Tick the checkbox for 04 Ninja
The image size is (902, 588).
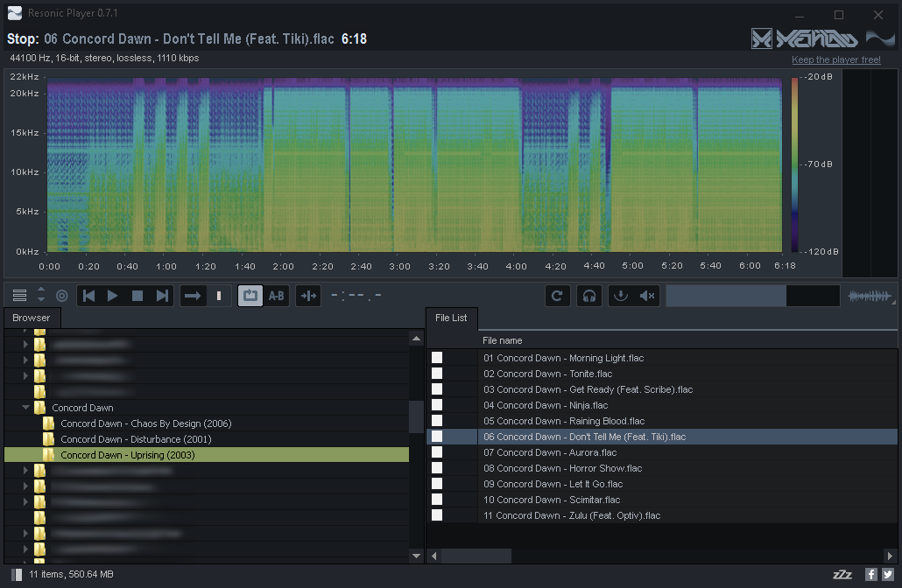click(437, 405)
